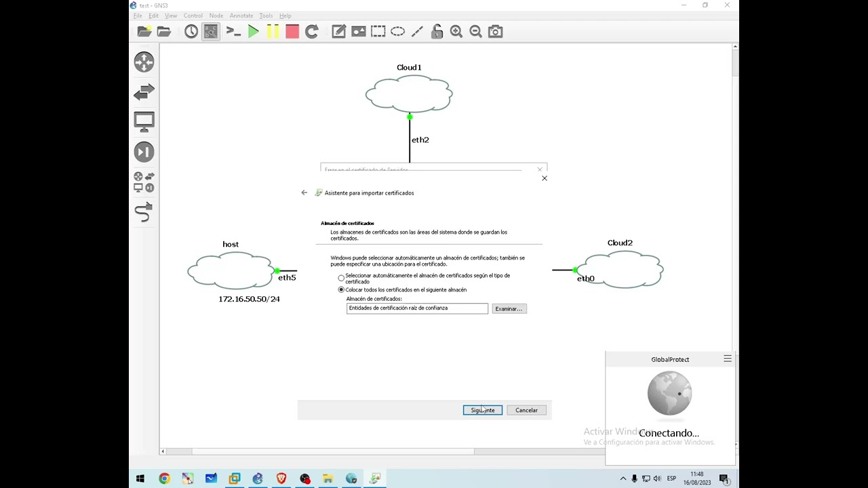Open the Control menu
Image resolution: width=868 pixels, height=488 pixels.
(x=193, y=16)
